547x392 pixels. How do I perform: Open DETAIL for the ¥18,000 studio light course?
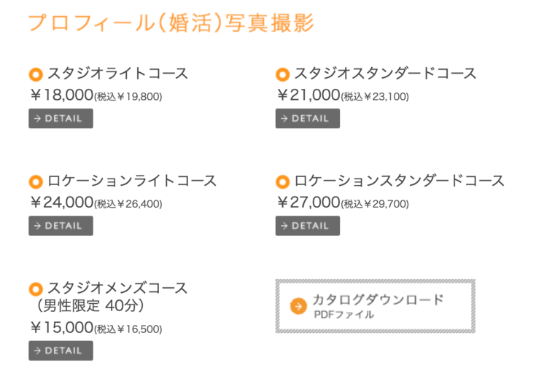[x=61, y=119]
